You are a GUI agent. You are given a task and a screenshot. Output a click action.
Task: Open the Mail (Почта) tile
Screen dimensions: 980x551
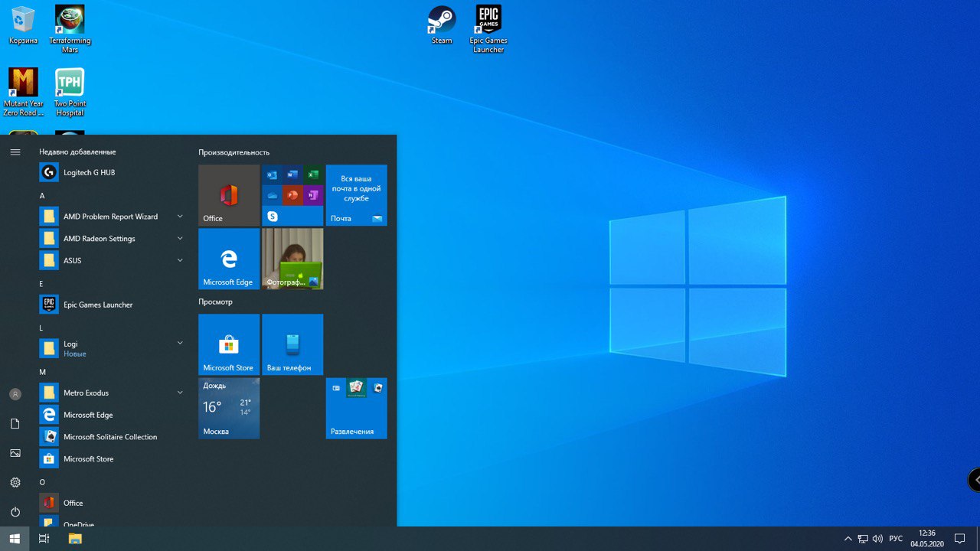coord(356,195)
